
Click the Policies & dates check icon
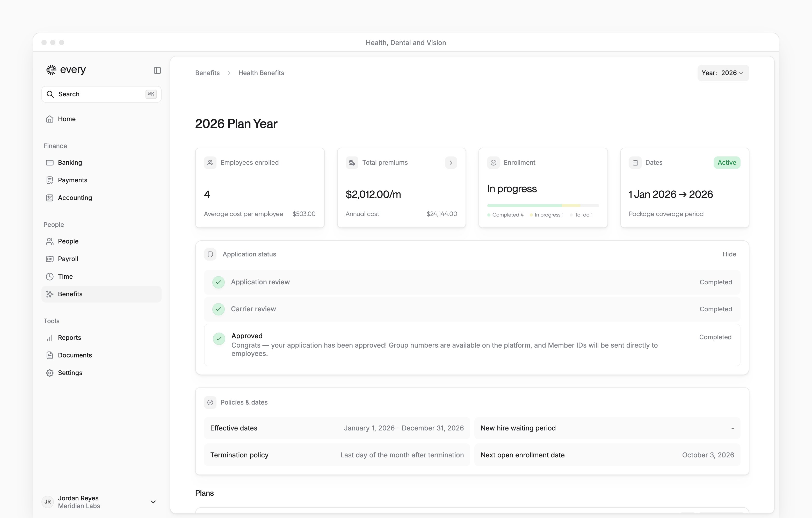tap(210, 402)
